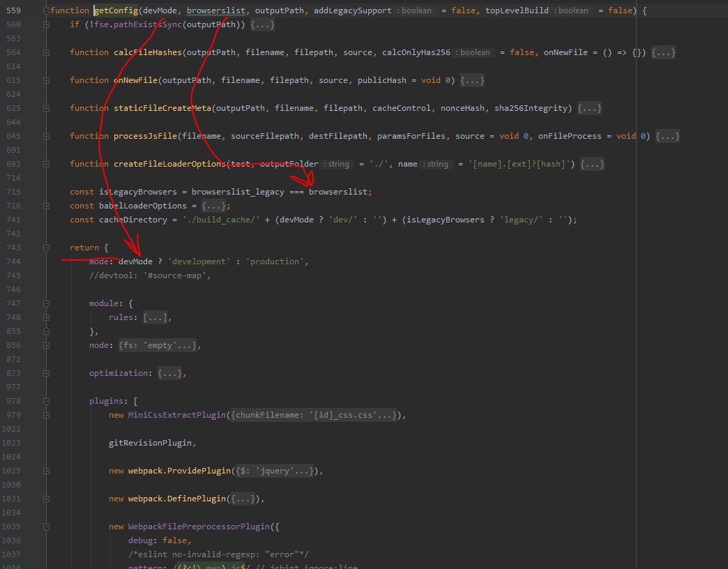Click topLevelBuild parameter name
728x569 pixels.
click(517, 10)
